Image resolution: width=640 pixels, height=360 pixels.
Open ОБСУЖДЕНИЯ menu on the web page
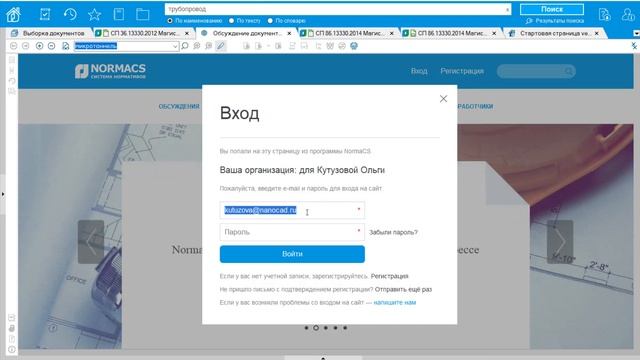179,106
